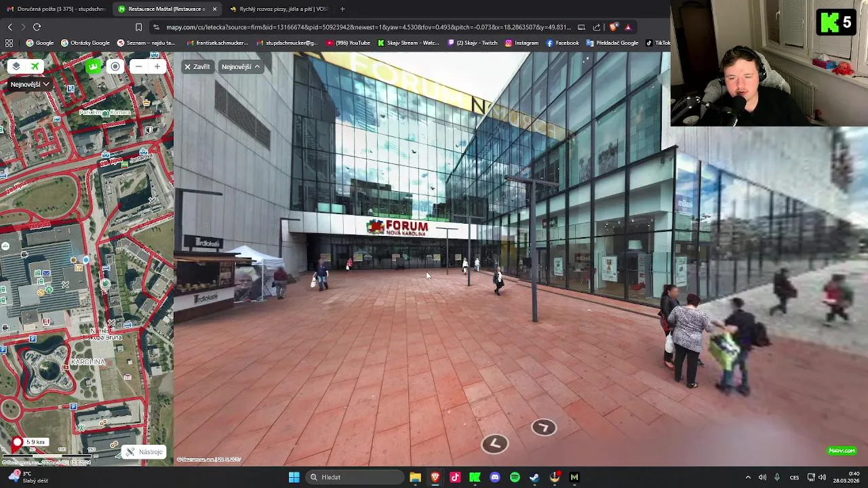Screen dimensions: 868x488
Task: Zoom out the map with minus
Action: point(139,66)
